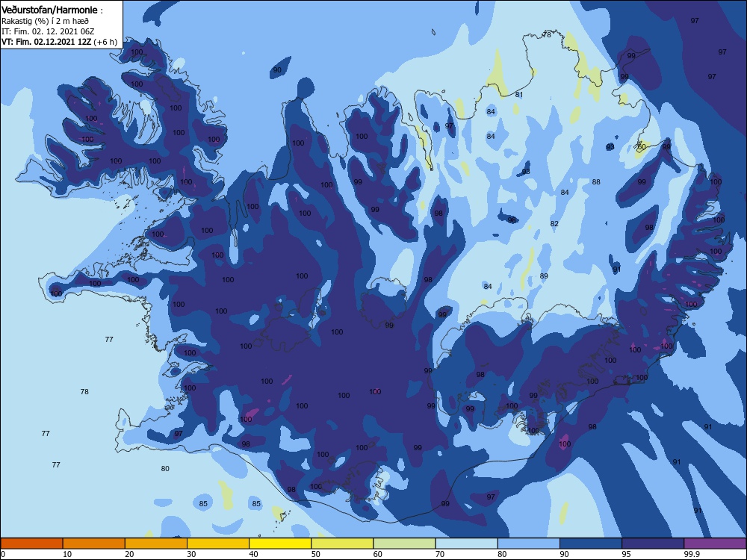This screenshot has width=747, height=560.
Task: Click the 50 legend tick label
Action: [316, 554]
